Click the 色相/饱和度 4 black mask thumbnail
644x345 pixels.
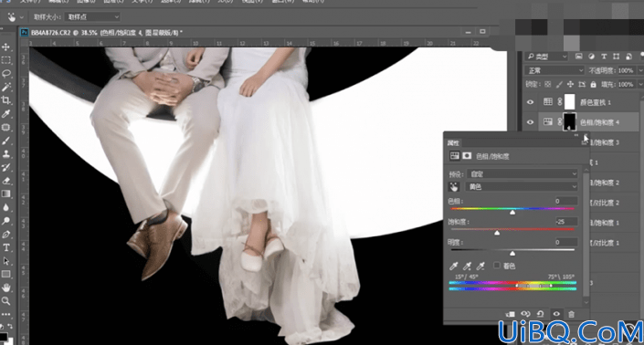[570, 122]
